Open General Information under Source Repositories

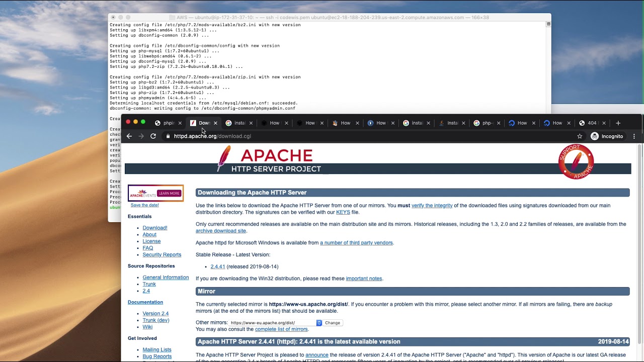click(166, 278)
